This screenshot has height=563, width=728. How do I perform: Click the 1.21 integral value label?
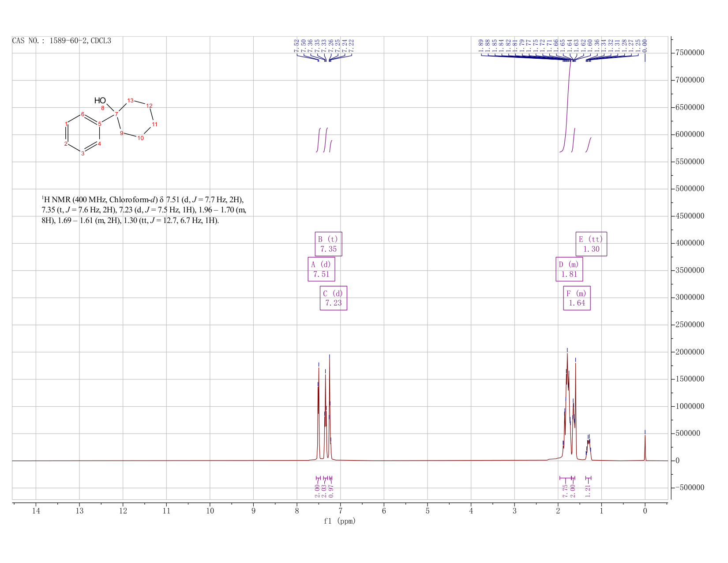pos(588,490)
